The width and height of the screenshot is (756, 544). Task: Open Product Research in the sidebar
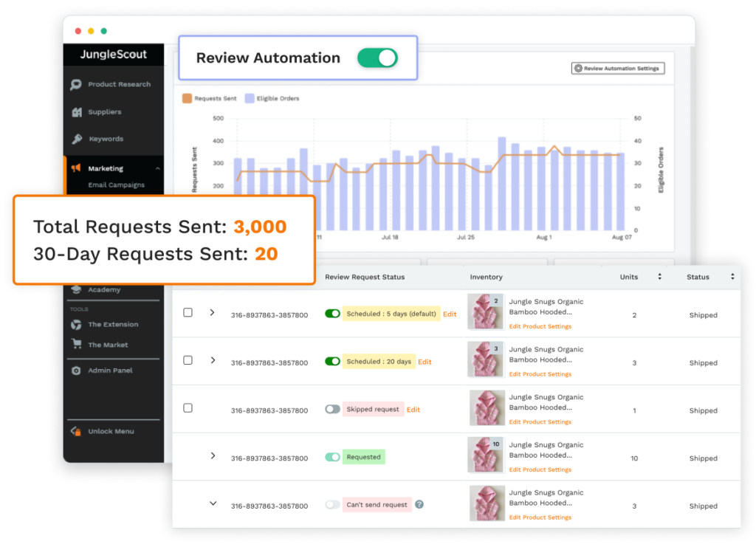[119, 84]
